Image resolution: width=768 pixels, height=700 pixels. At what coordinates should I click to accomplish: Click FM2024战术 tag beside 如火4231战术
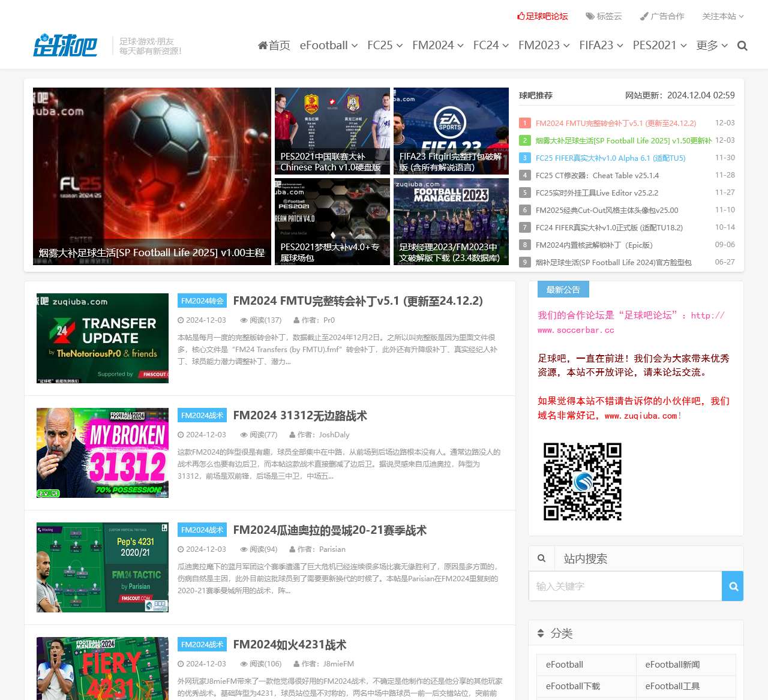(x=202, y=645)
